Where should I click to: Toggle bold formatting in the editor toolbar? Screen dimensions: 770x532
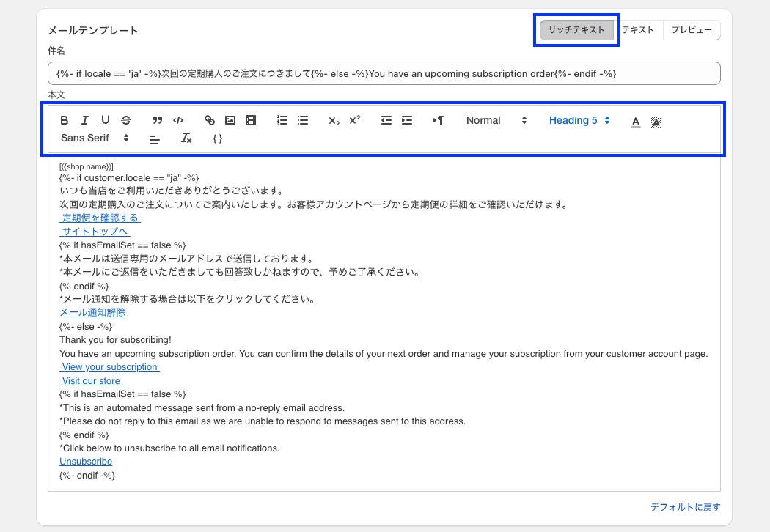(x=65, y=120)
